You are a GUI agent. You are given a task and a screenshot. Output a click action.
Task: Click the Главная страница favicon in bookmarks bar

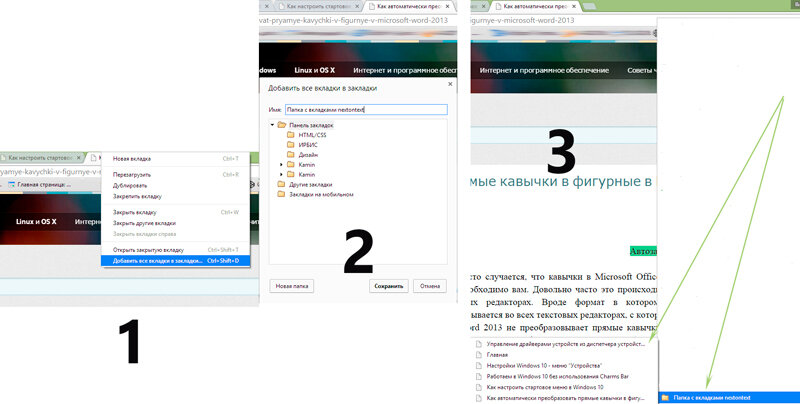click(11, 185)
